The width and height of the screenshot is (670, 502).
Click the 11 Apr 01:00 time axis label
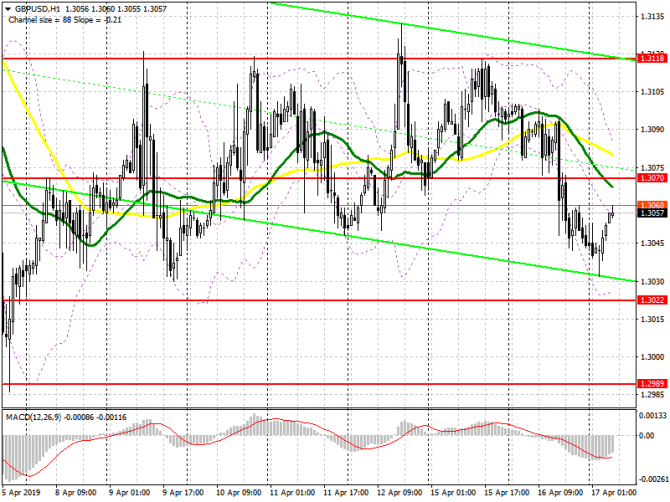point(293,493)
